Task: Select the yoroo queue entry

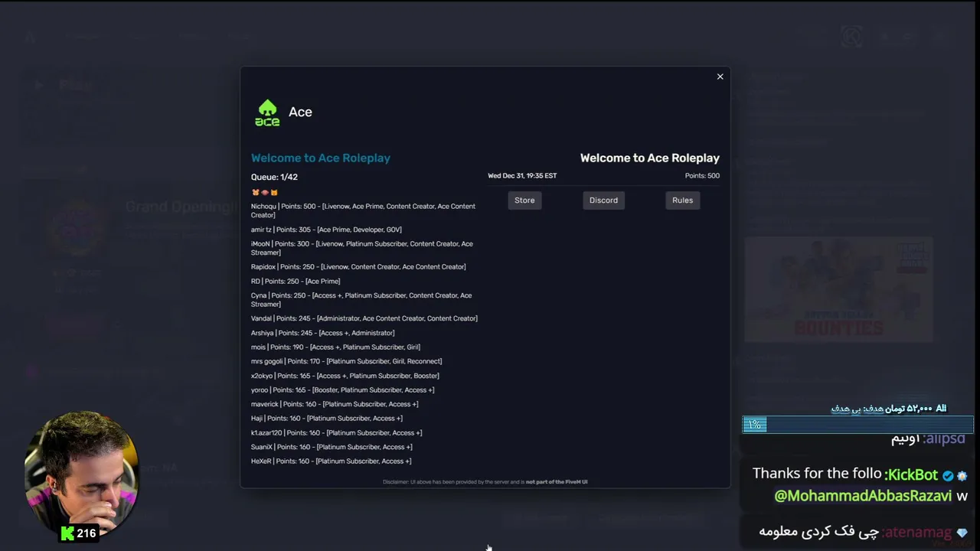Action: tap(343, 390)
